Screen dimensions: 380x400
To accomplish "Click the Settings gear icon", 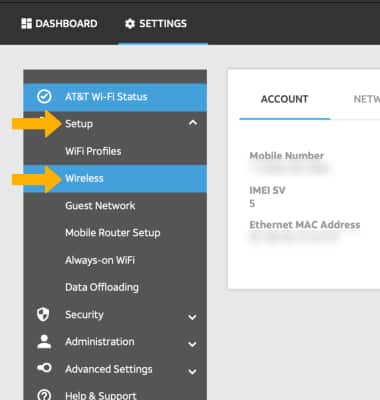I will coord(130,24).
